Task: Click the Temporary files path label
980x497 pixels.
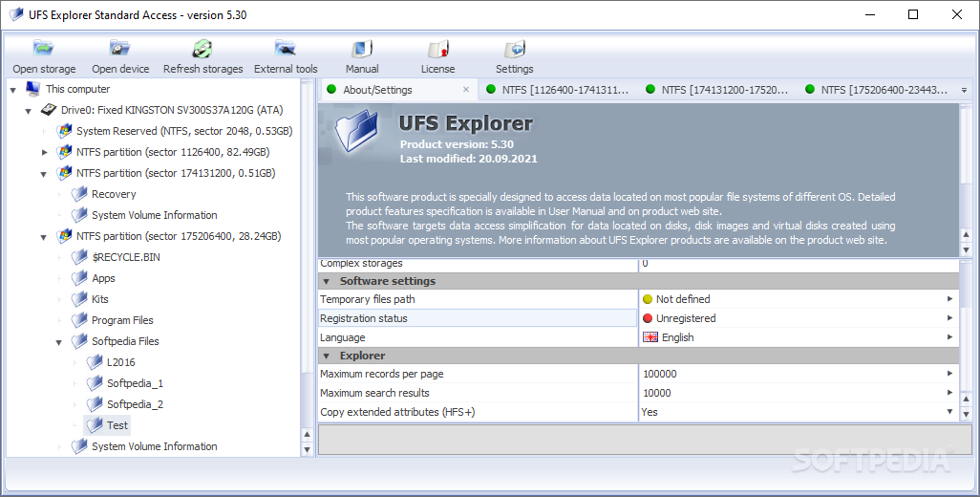Action: [368, 299]
